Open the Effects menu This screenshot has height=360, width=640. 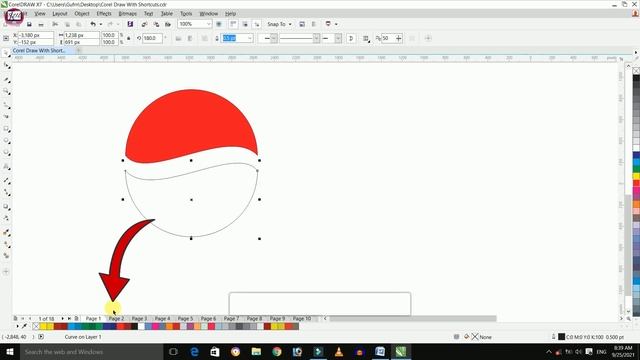pos(104,13)
